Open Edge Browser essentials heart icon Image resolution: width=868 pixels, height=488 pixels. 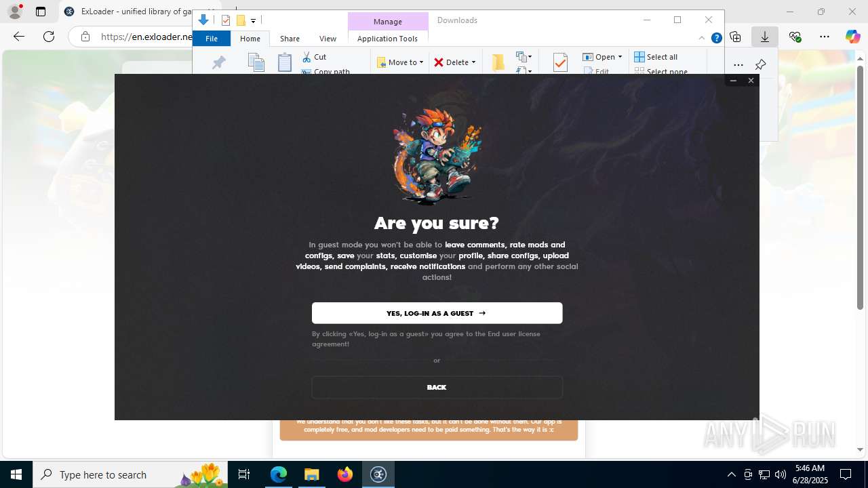(x=795, y=37)
